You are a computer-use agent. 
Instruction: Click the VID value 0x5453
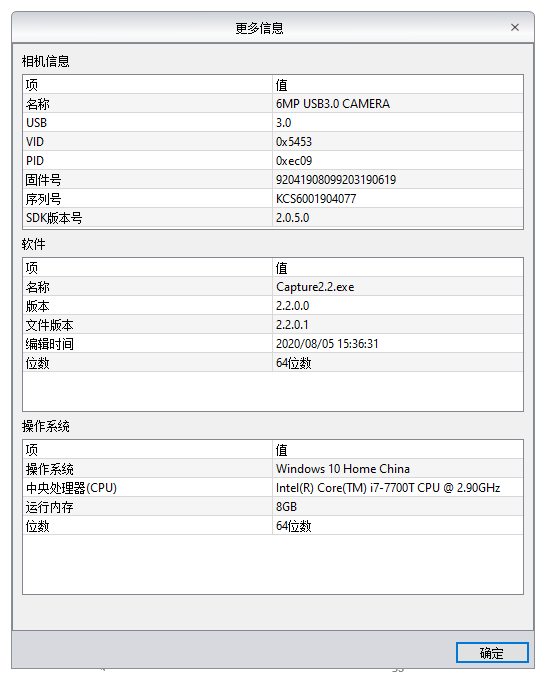[294, 142]
